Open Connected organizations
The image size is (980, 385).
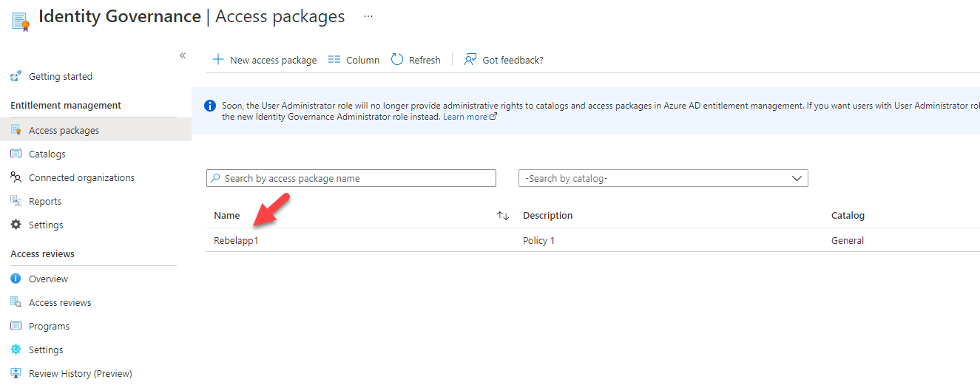pos(81,177)
